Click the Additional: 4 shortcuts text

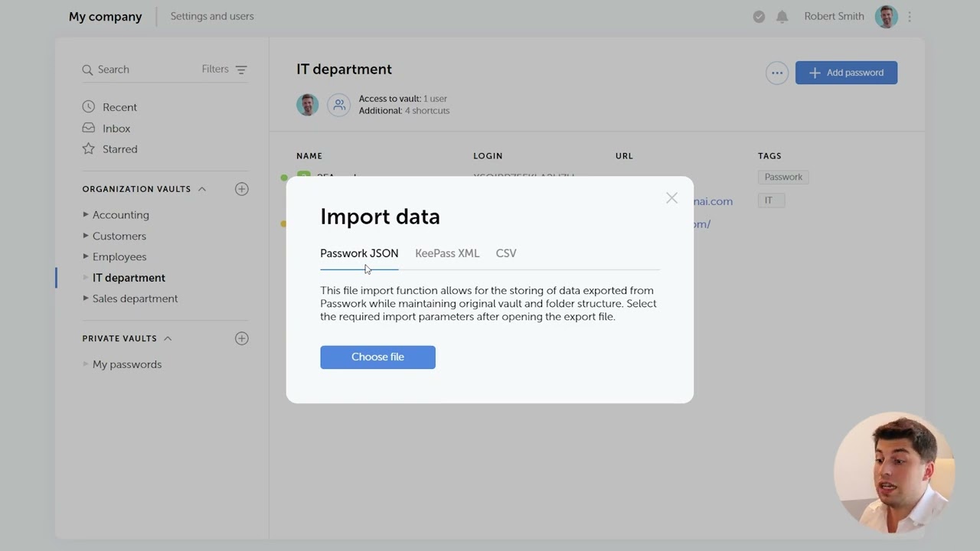tap(404, 111)
